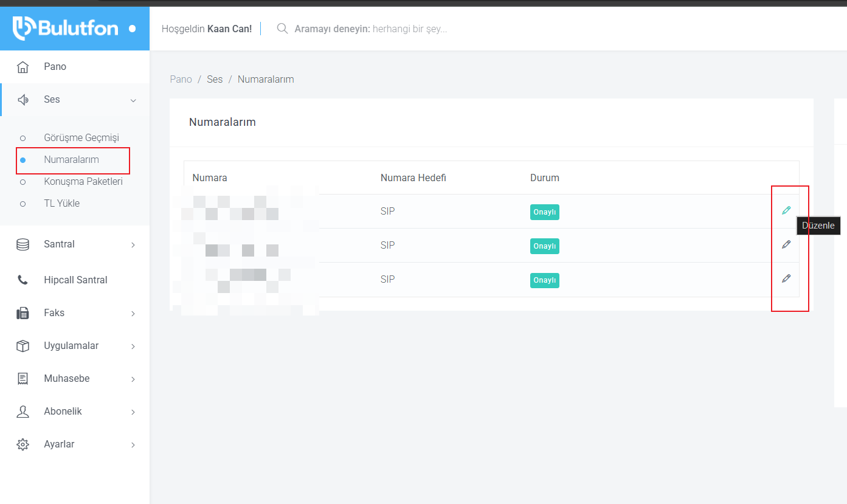Edit the second number row pencil icon

[x=786, y=244]
